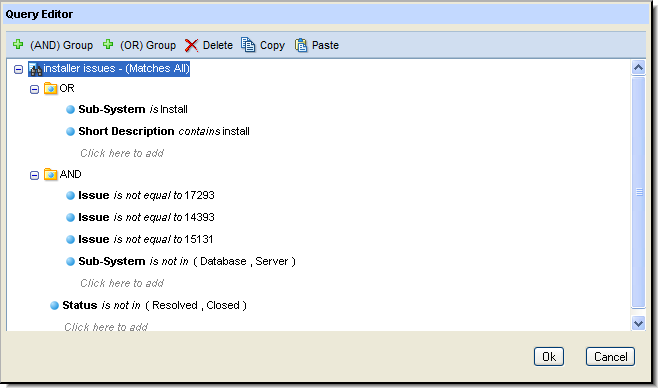Viewport: 658px width, 388px height.
Task: Select the AND group folder icon
Action: (x=50, y=174)
